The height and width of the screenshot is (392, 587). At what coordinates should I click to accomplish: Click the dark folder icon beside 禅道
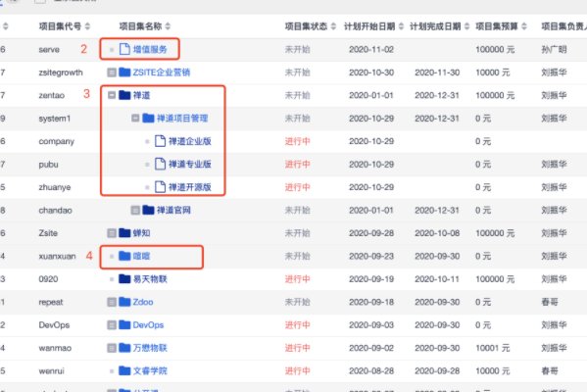pos(124,95)
